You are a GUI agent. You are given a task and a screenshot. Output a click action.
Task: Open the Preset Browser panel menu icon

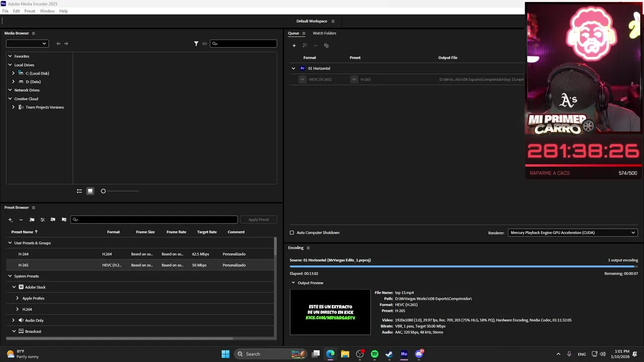click(34, 208)
